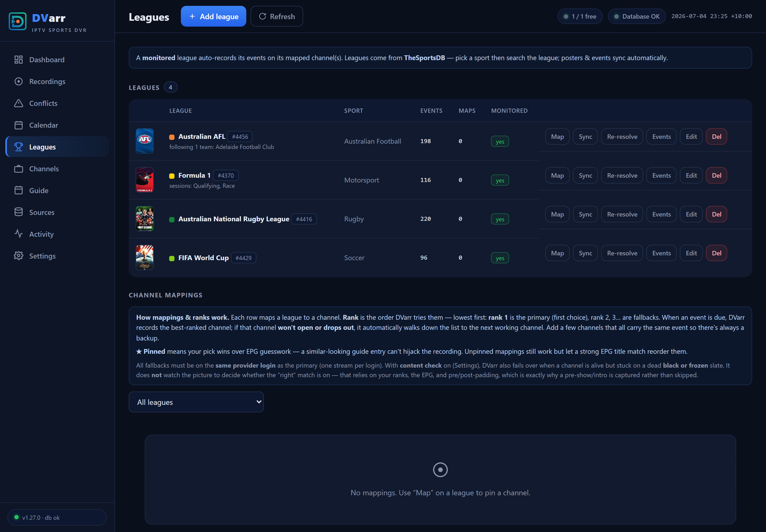Click the Settings gear icon

click(x=19, y=256)
